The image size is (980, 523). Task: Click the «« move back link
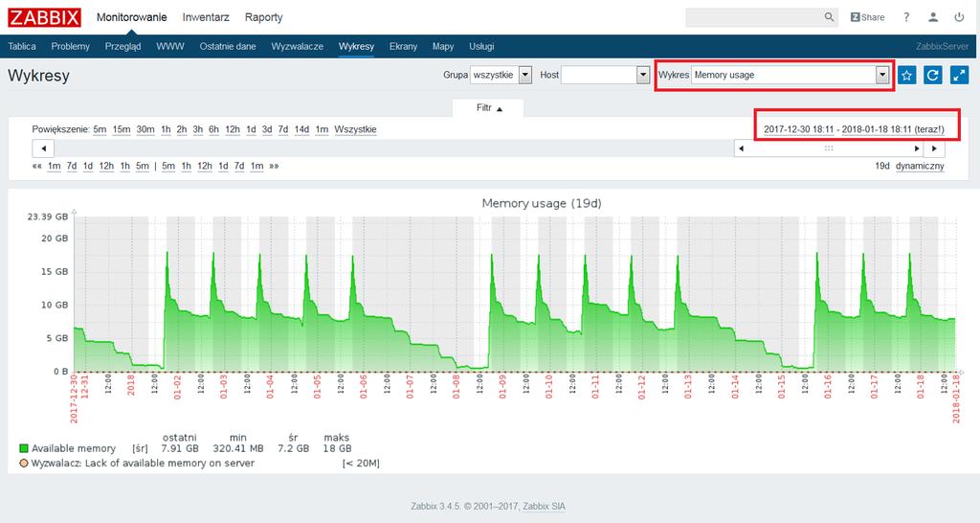[x=37, y=166]
